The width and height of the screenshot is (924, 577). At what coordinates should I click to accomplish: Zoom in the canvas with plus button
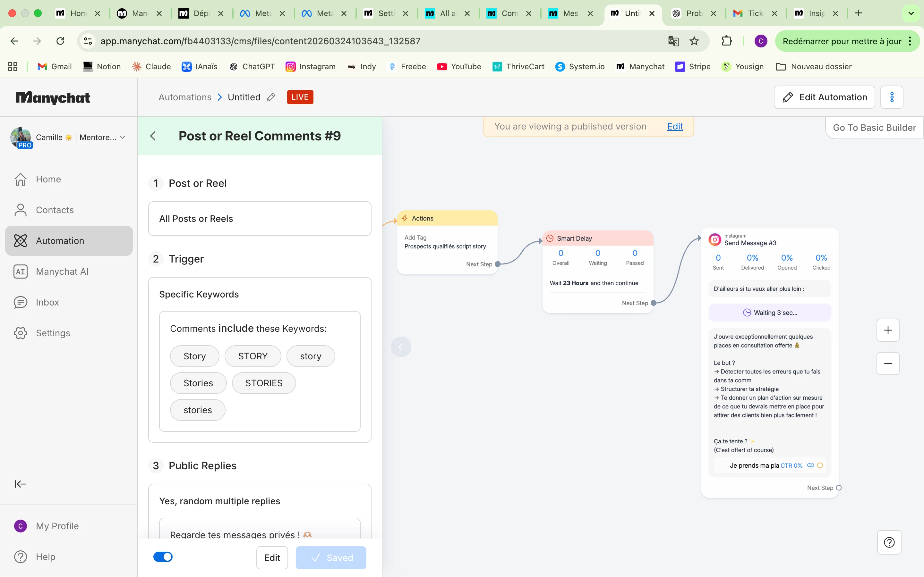(888, 330)
